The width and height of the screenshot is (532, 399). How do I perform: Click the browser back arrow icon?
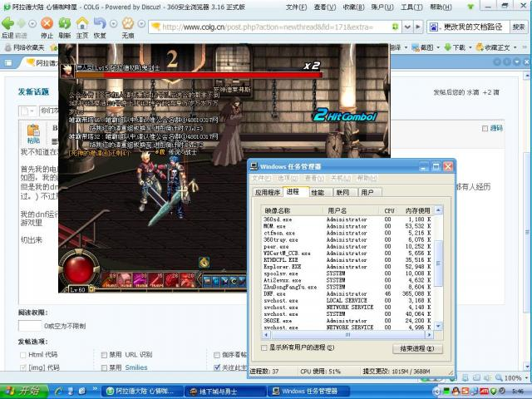[x=8, y=25]
